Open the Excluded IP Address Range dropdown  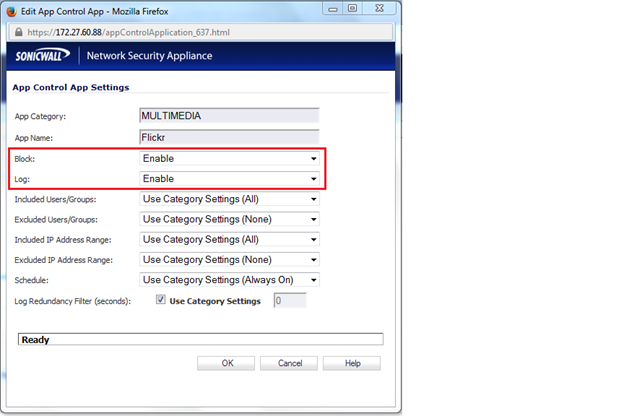pyautogui.click(x=229, y=259)
